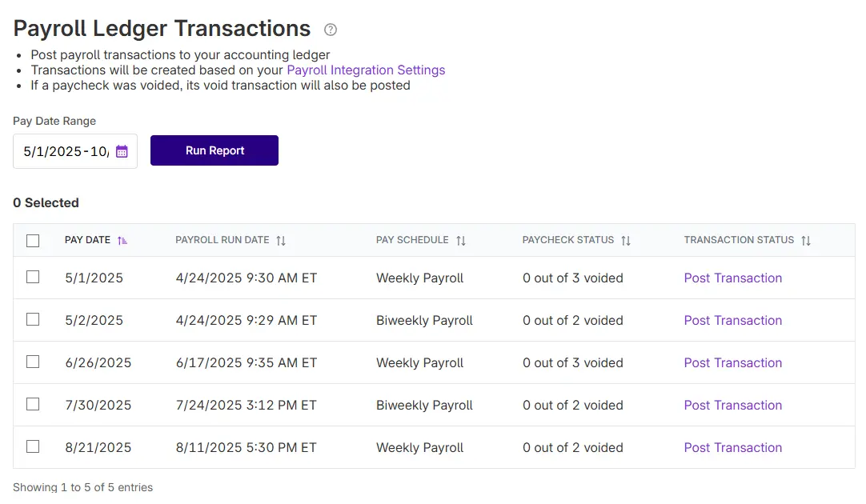Click the Run Report button

click(x=214, y=150)
